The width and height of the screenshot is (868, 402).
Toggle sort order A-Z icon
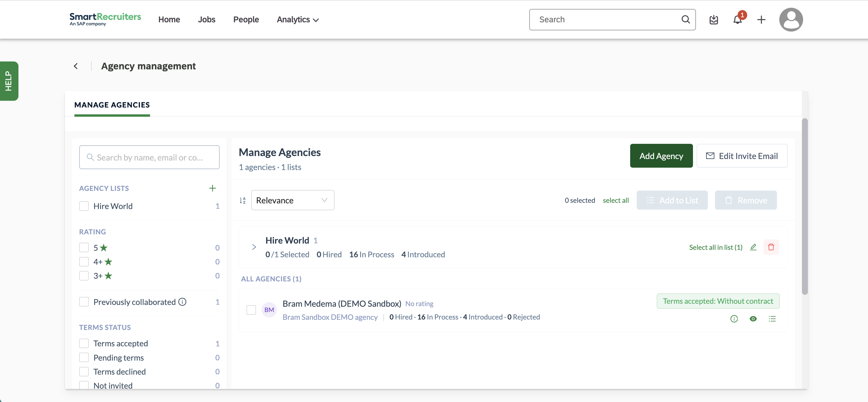(243, 200)
